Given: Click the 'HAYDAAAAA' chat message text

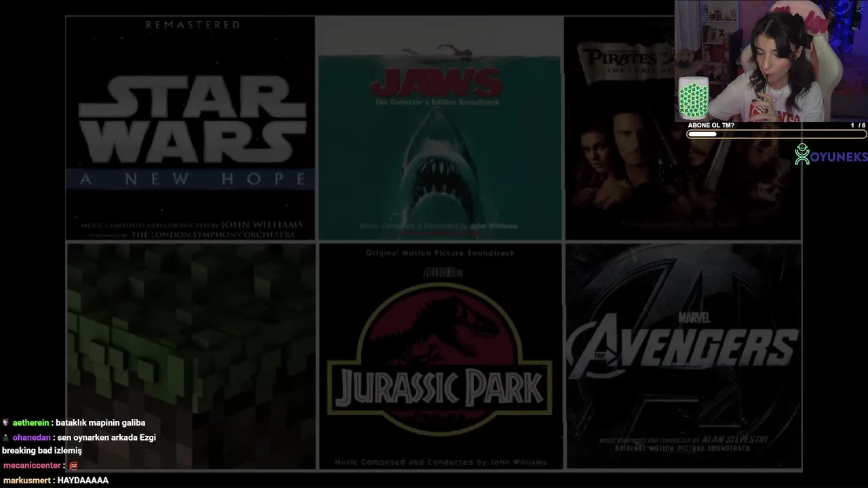Looking at the screenshot, I should (x=83, y=481).
